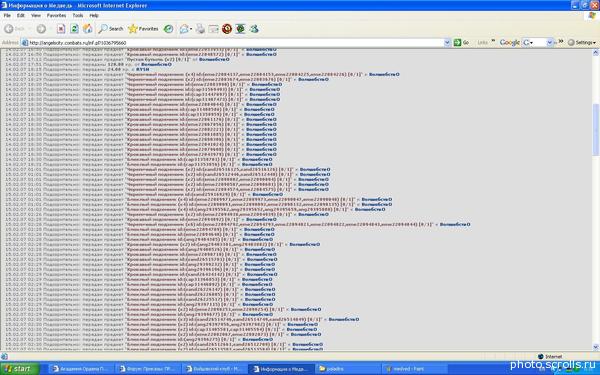
Task: Open the Help menu
Action: (94, 15)
